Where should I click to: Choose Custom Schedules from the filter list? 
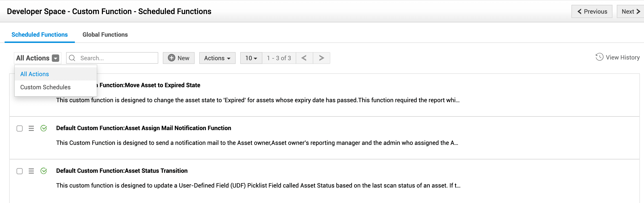pyautogui.click(x=45, y=87)
